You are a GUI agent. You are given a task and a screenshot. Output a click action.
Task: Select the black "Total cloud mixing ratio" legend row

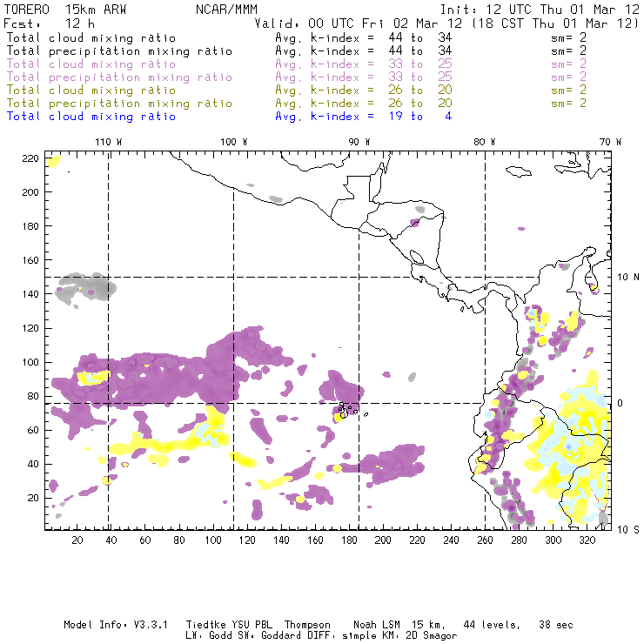tap(296, 37)
